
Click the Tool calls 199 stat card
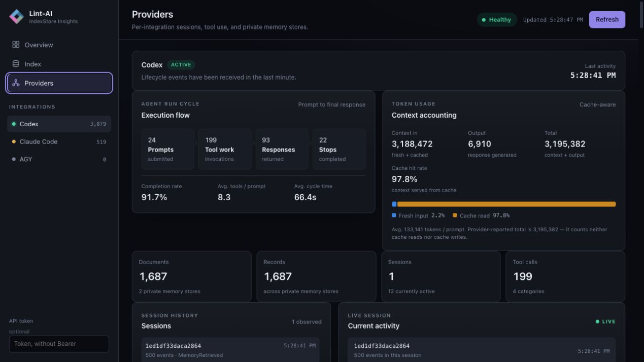pyautogui.click(x=565, y=276)
